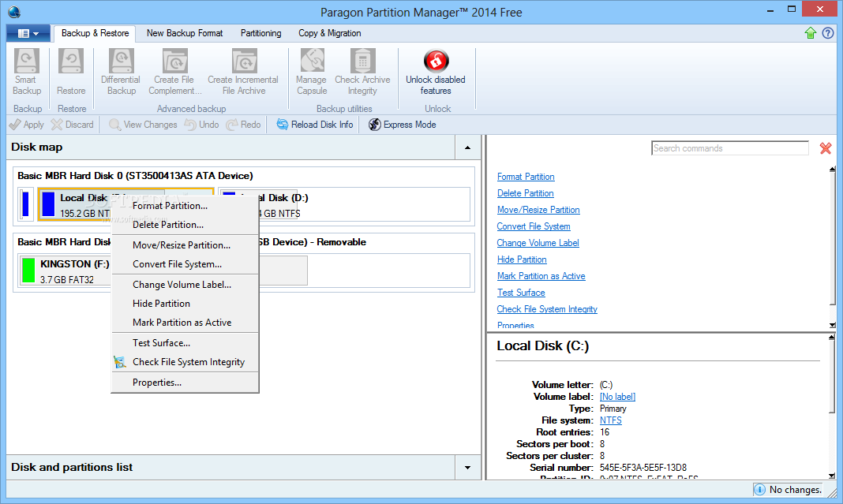Switch to New Backup Format tab
The width and height of the screenshot is (843, 504).
[185, 33]
